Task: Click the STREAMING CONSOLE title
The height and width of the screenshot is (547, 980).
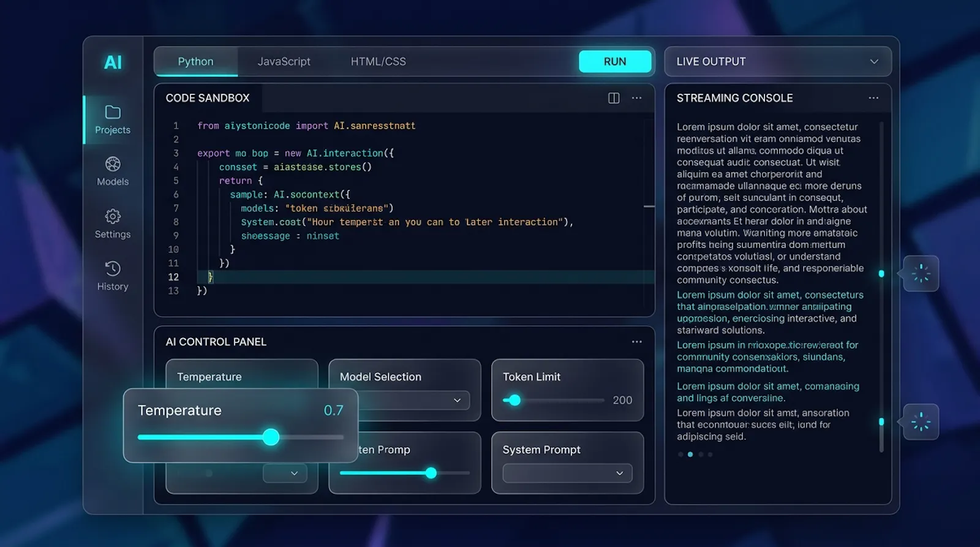Action: pos(734,98)
